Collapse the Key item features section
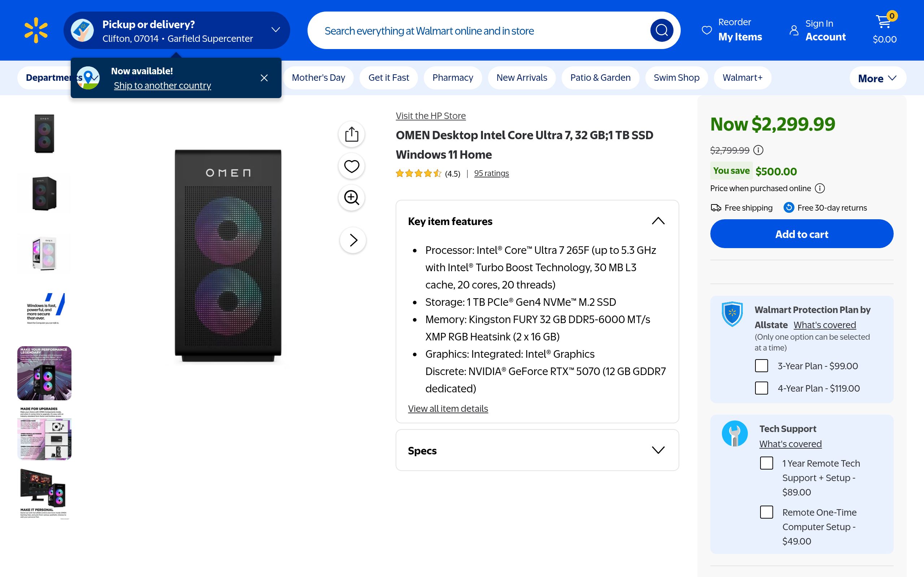This screenshot has height=577, width=924. [658, 221]
